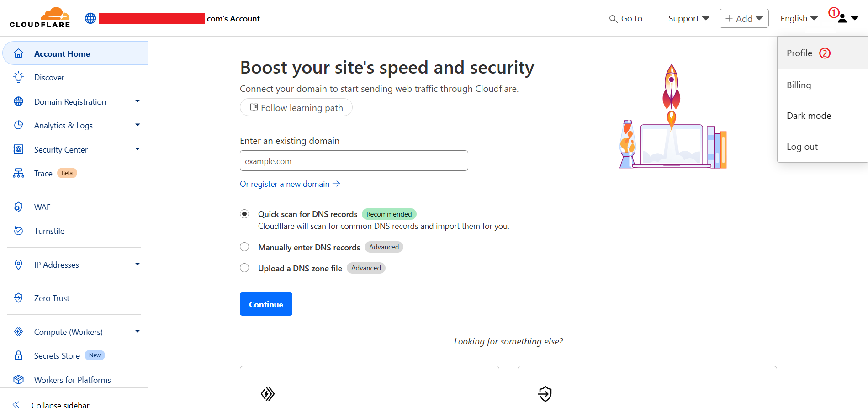Click the Secrets Store lock icon

[19, 355]
